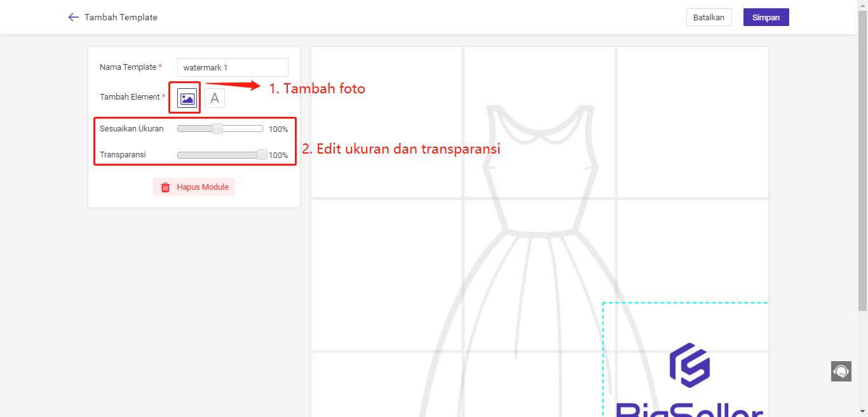Click the right end of Sesuaikan Ukuran track

point(260,129)
